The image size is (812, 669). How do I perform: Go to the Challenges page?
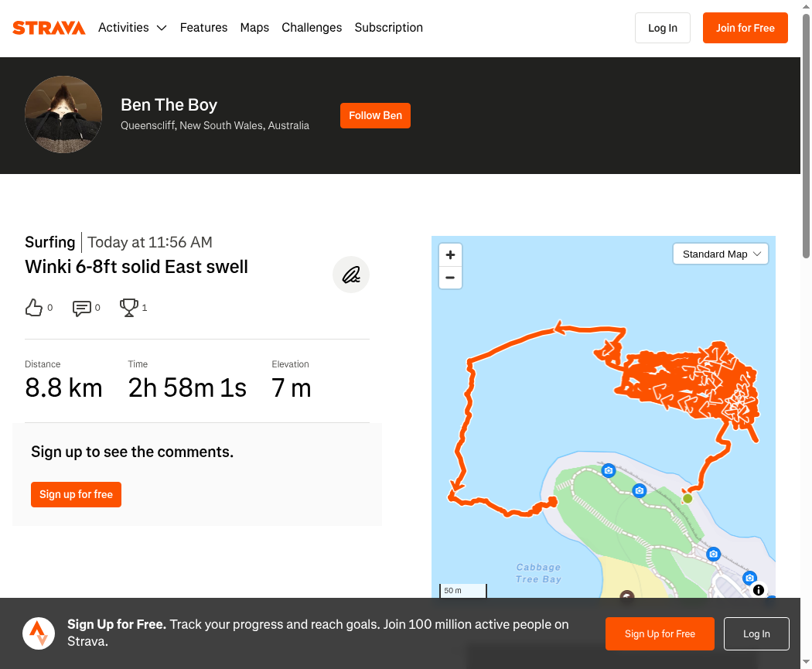[x=312, y=27]
